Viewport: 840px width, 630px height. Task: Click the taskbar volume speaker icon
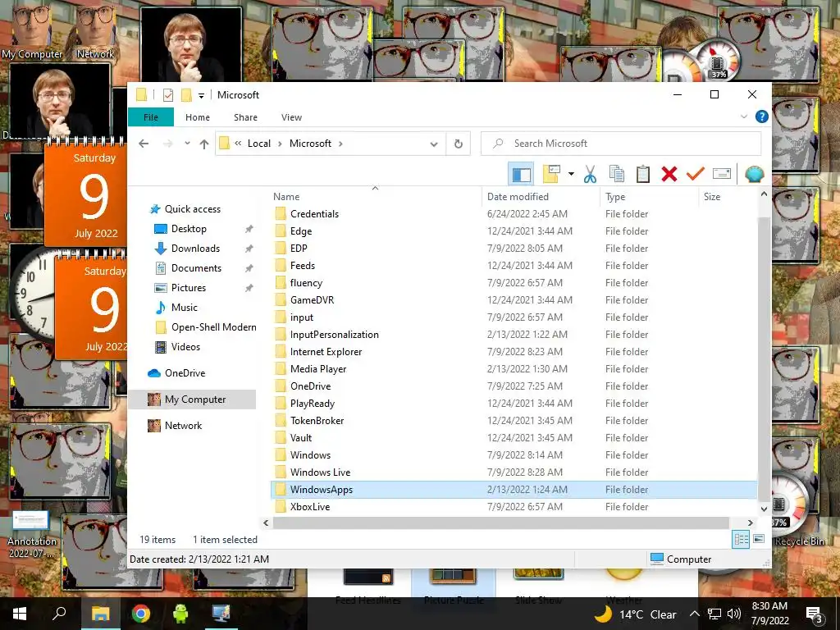pos(734,614)
